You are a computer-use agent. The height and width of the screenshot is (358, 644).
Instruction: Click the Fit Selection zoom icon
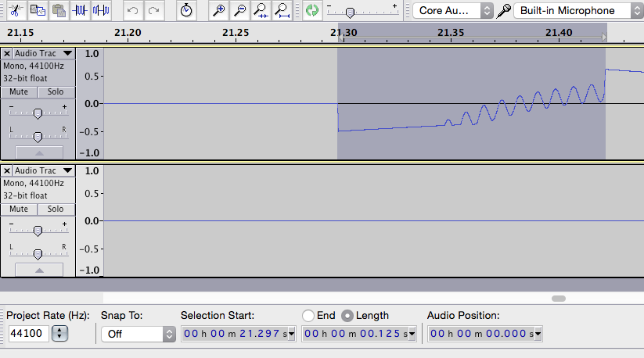[x=260, y=10]
